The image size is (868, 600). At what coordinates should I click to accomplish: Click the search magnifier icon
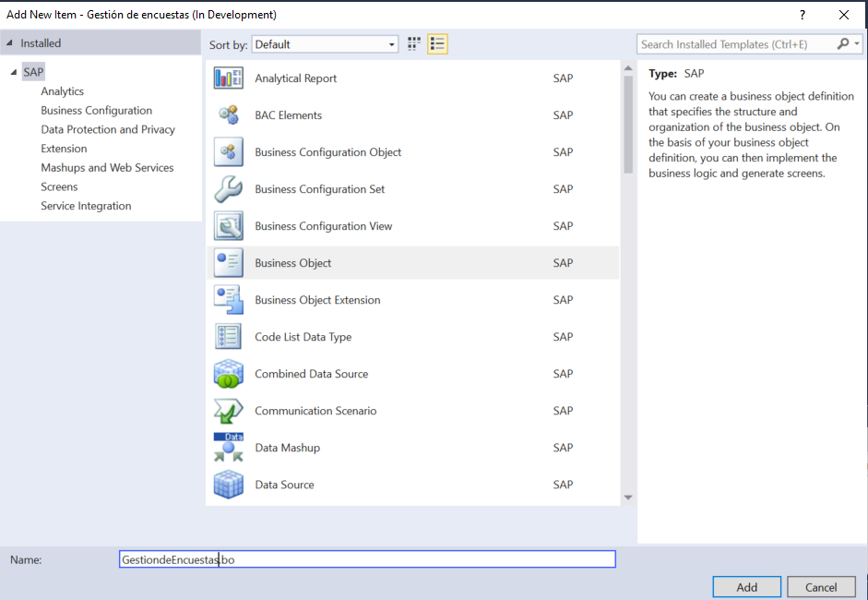(x=842, y=43)
